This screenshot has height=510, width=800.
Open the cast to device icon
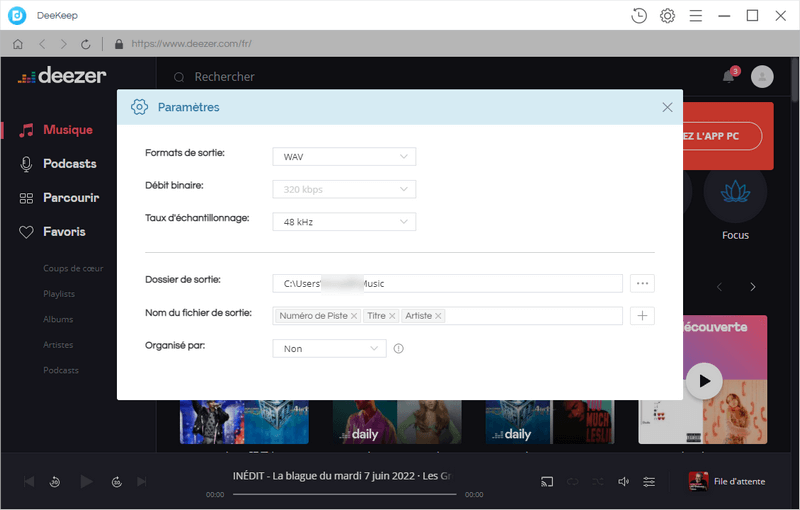tap(547, 481)
